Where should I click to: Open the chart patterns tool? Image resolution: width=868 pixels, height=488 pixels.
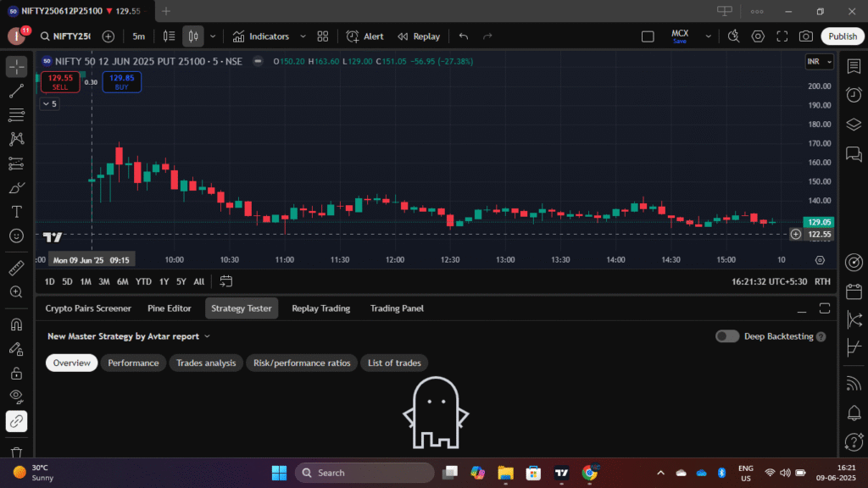(x=17, y=139)
